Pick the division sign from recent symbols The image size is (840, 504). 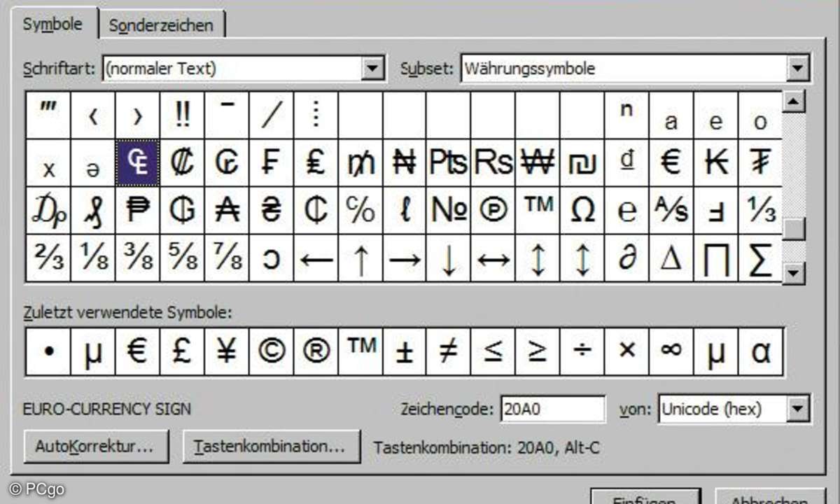click(583, 351)
